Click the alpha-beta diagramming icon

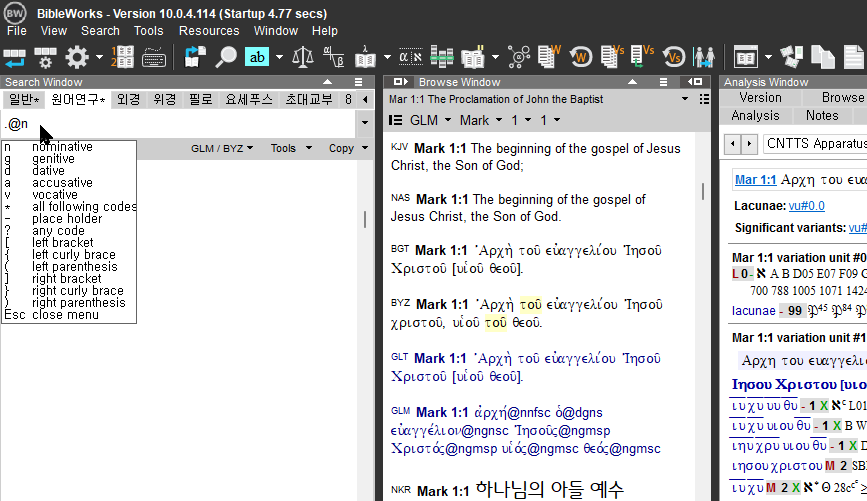coord(333,57)
